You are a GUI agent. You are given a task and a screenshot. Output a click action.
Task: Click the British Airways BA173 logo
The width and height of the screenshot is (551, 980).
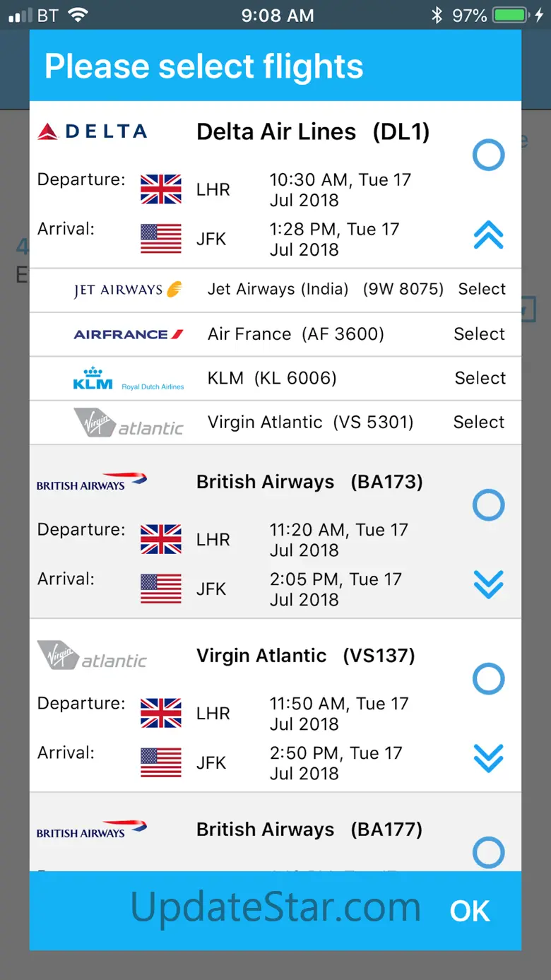[92, 483]
